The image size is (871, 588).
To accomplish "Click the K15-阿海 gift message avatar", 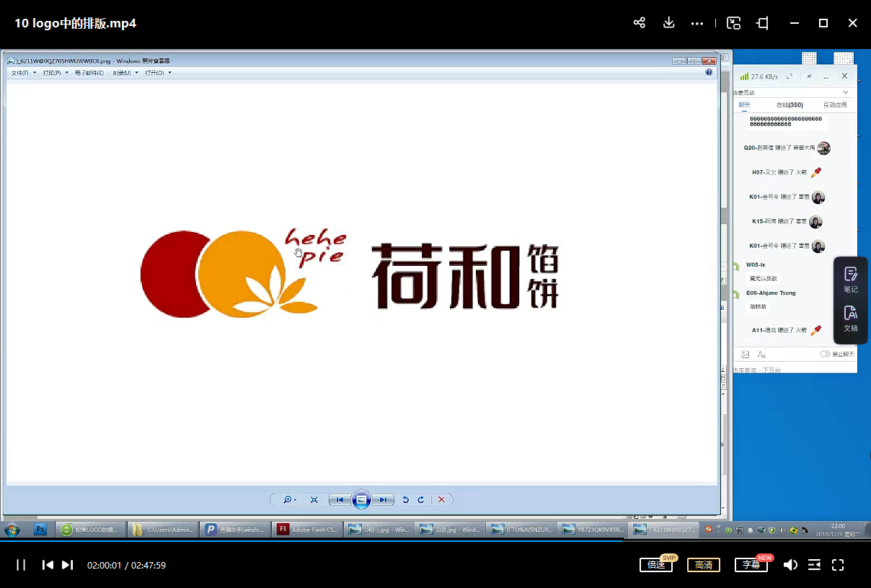I will pyautogui.click(x=815, y=222).
